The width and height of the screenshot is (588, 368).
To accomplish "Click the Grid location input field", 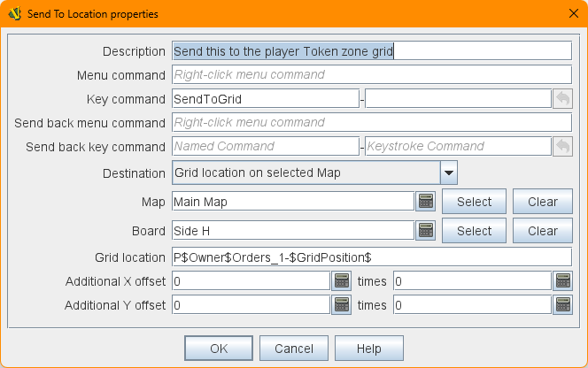I will (x=372, y=257).
